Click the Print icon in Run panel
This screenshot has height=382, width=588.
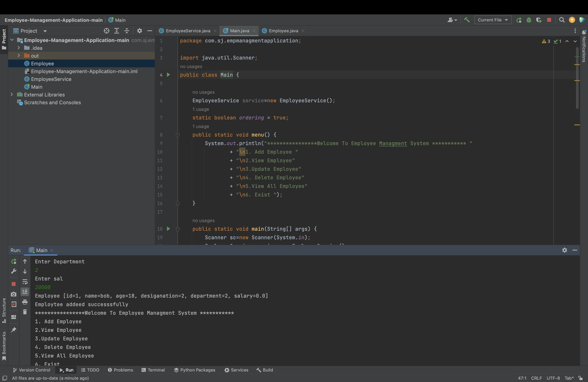pos(25,302)
